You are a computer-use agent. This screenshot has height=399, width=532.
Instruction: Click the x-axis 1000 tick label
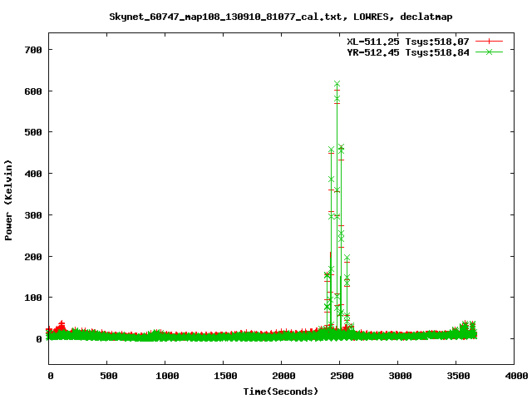pyautogui.click(x=167, y=376)
